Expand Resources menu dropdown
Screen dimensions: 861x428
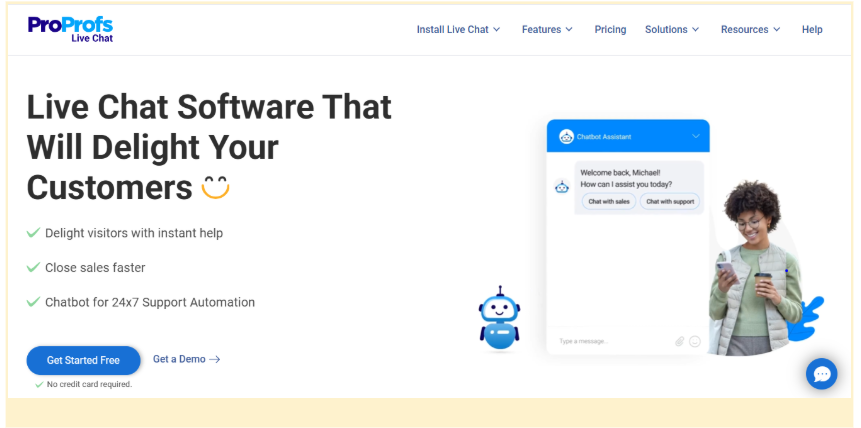(x=751, y=30)
